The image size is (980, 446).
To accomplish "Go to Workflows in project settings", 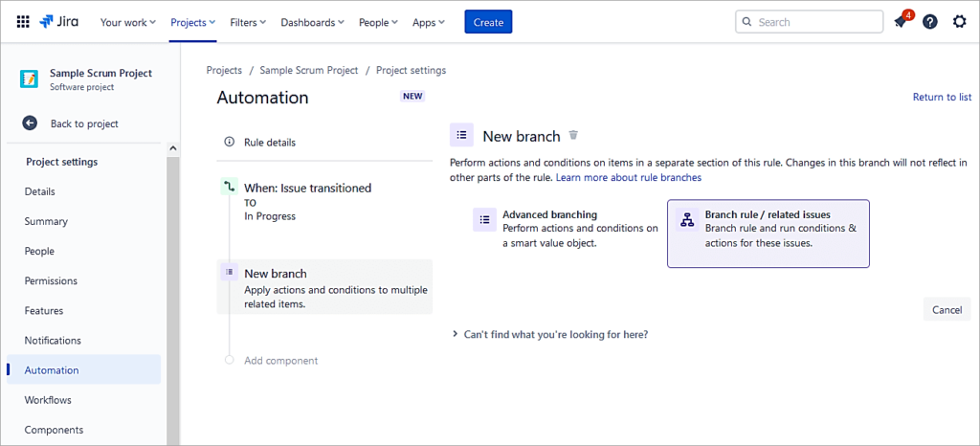I will click(x=48, y=400).
